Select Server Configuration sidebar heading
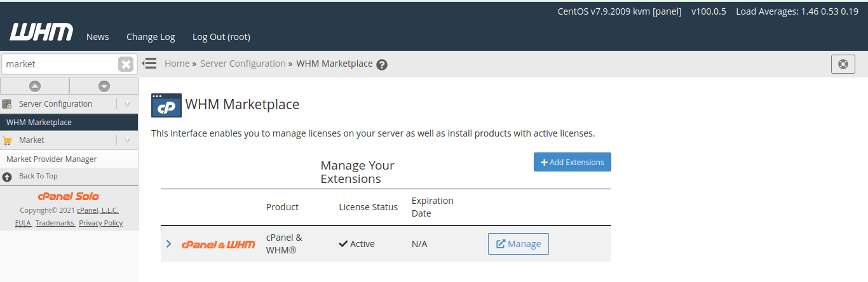The image size is (868, 282). (55, 104)
